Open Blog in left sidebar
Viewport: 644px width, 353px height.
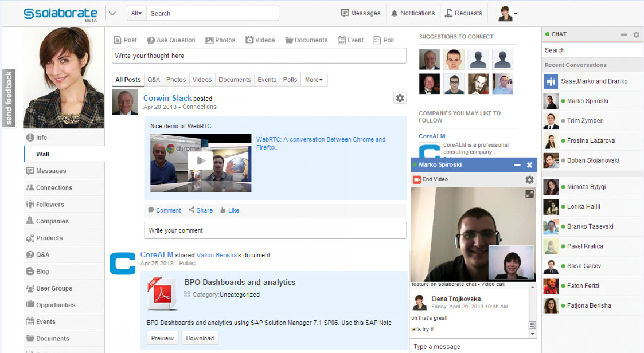click(64, 271)
